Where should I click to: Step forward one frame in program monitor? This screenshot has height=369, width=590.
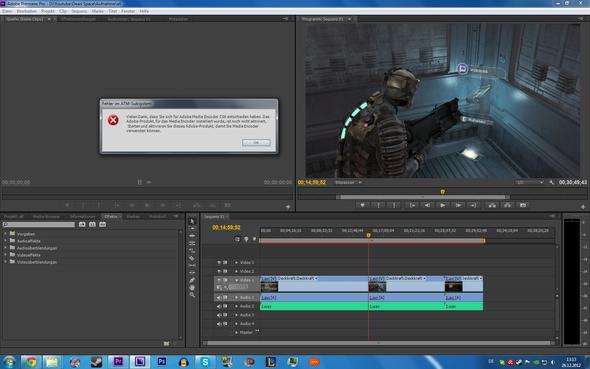point(458,205)
